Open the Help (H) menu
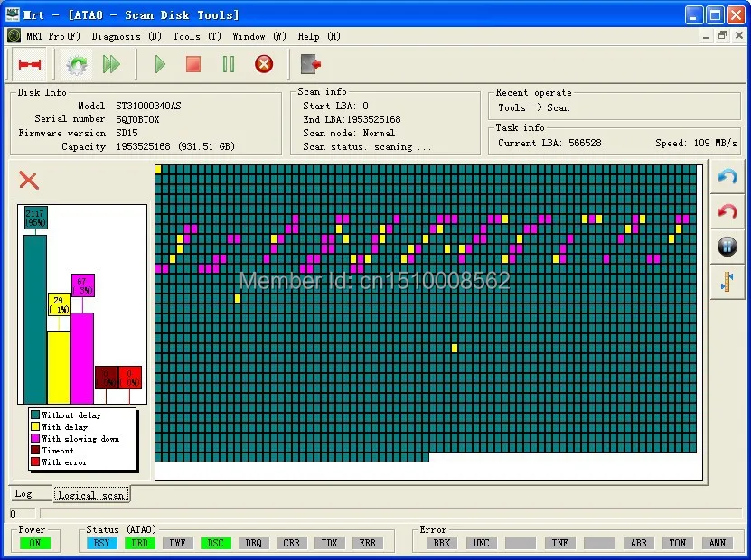This screenshot has height=560, width=751. click(319, 36)
